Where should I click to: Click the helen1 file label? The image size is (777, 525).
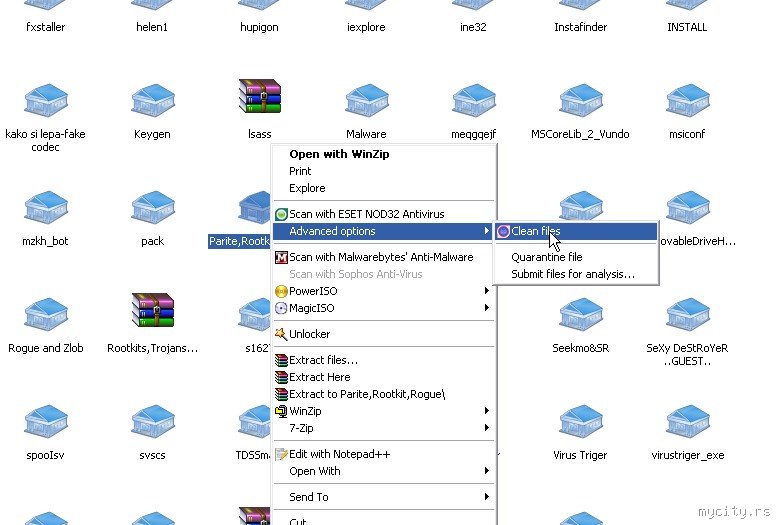click(152, 27)
